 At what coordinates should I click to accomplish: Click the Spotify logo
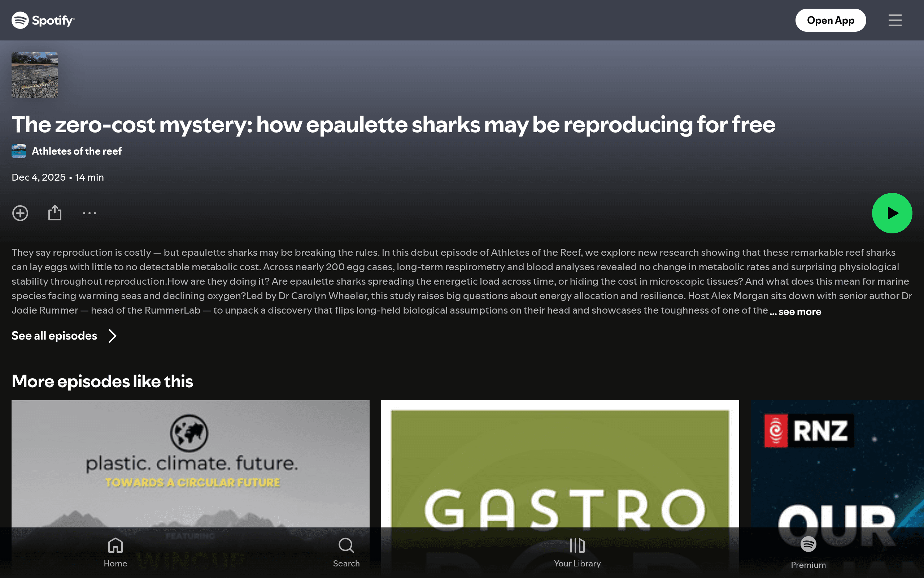[x=43, y=20]
